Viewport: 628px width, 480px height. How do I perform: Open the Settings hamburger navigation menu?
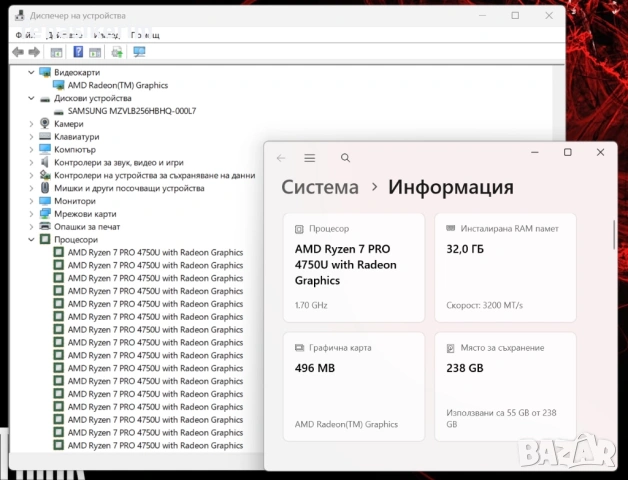(x=310, y=158)
